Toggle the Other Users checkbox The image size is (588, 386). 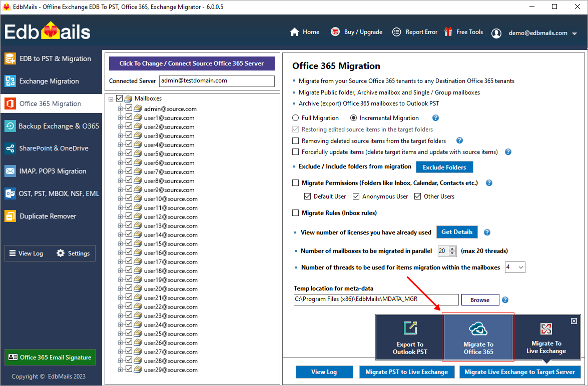pyautogui.click(x=417, y=196)
